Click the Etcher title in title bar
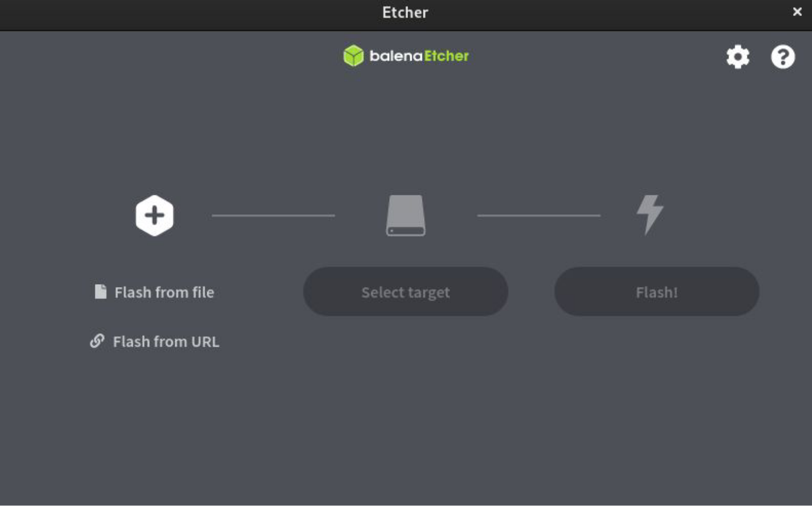Viewport: 812px width, 506px height. (405, 12)
